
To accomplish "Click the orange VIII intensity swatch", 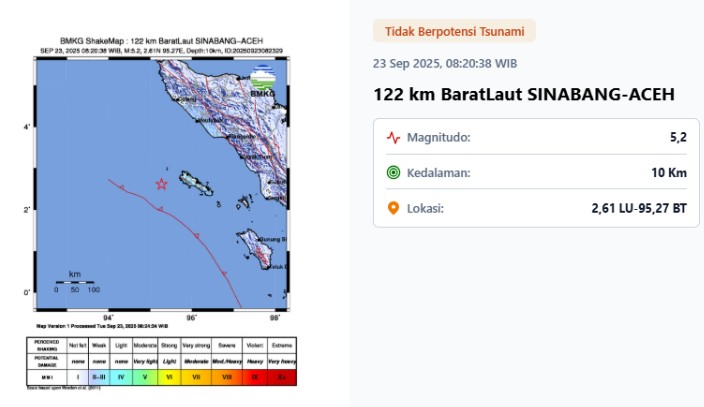I will pyautogui.click(x=227, y=377).
